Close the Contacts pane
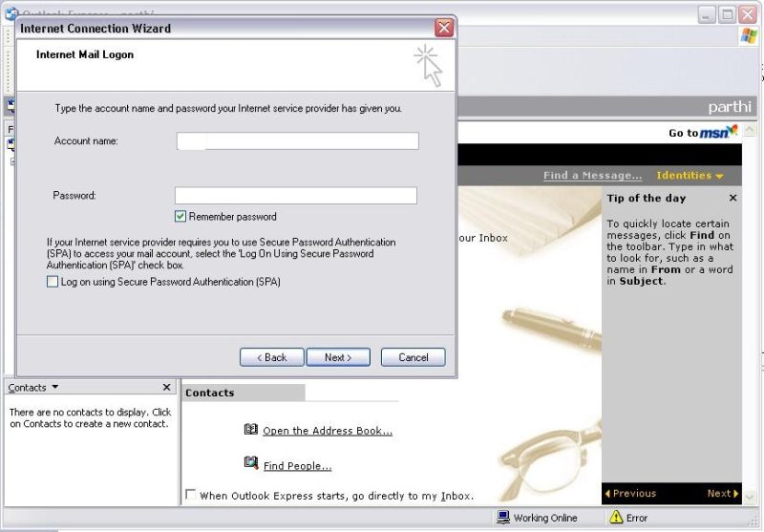 (x=166, y=387)
